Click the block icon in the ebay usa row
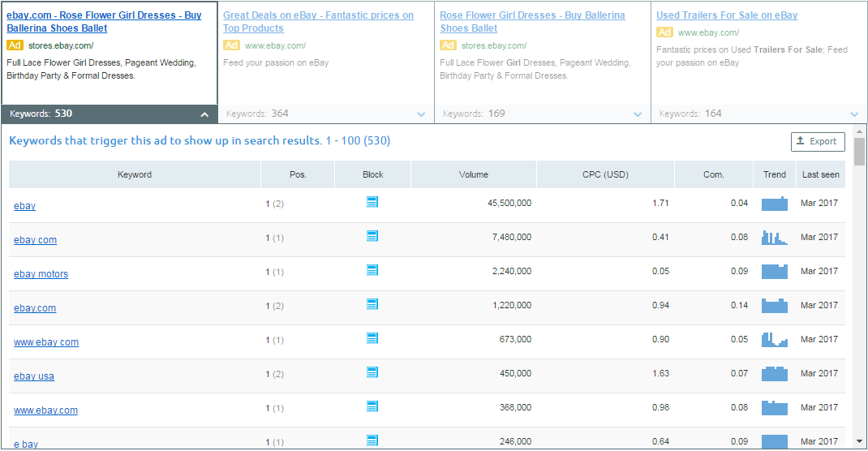This screenshot has height=451, width=868. click(372, 372)
